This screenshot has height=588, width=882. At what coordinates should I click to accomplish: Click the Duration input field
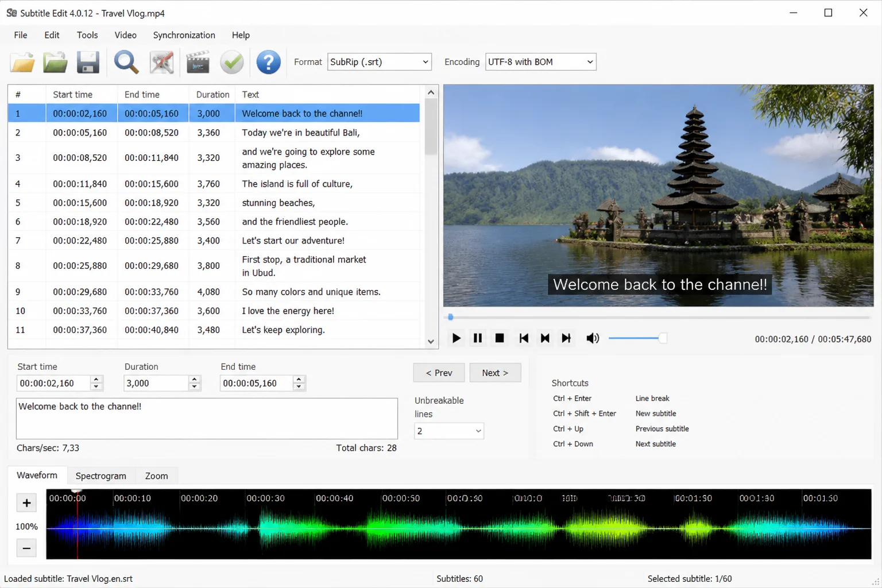[156, 383]
